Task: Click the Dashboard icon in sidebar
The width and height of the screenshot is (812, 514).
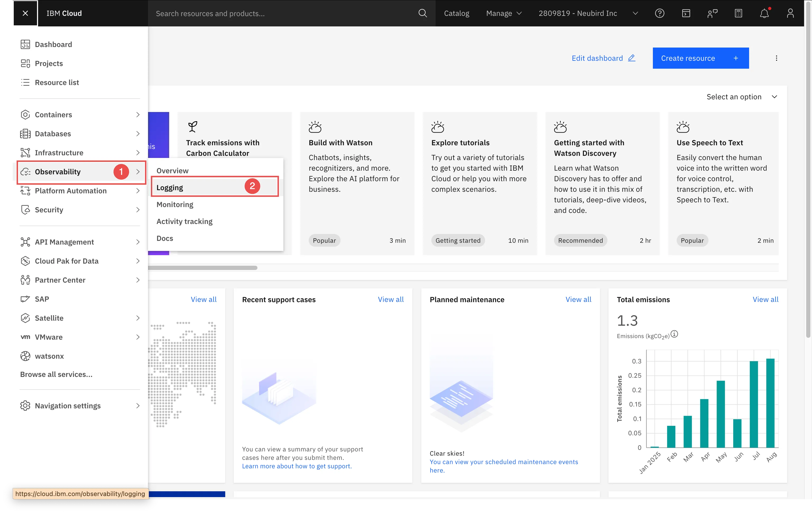Action: click(25, 44)
